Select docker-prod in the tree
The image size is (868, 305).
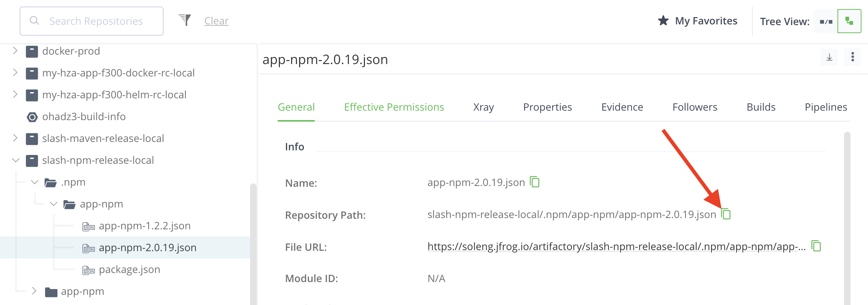(x=71, y=51)
